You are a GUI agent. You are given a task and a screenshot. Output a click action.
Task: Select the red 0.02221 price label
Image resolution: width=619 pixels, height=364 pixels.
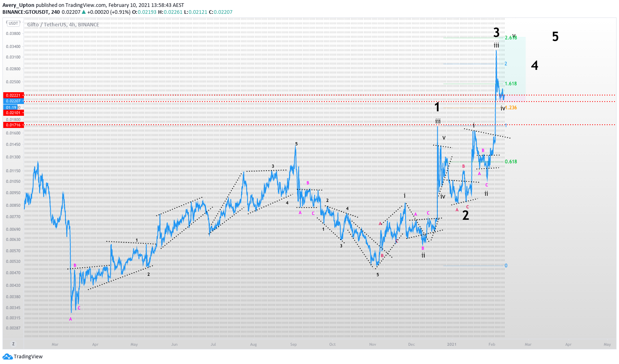point(13,95)
